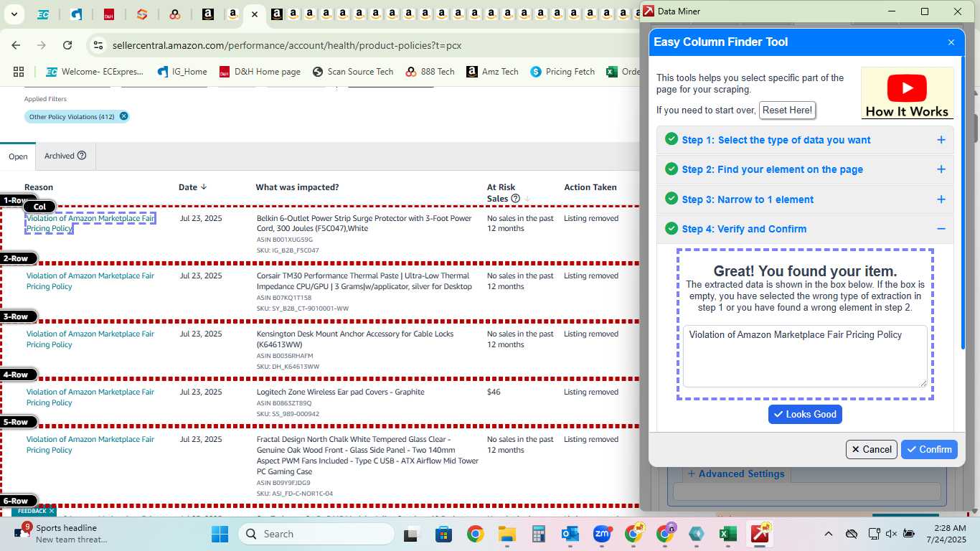Click the Belkin 6-Outlet Power Strip product title
This screenshot has height=551, width=980.
click(x=364, y=223)
